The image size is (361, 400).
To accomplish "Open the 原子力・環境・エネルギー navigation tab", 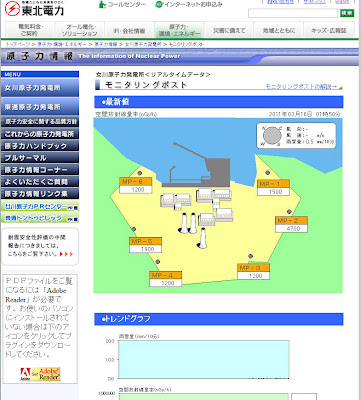I will tap(179, 30).
